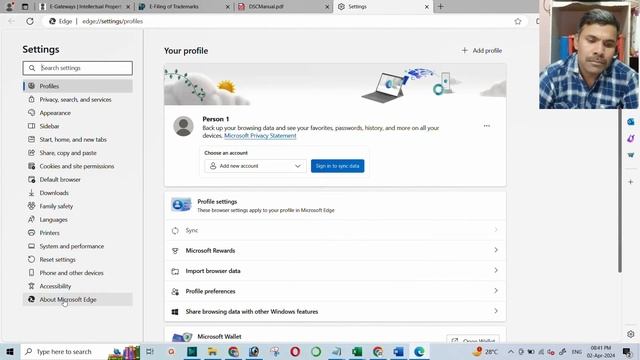
Task: Open the Windows Start menu
Action: click(x=10, y=351)
